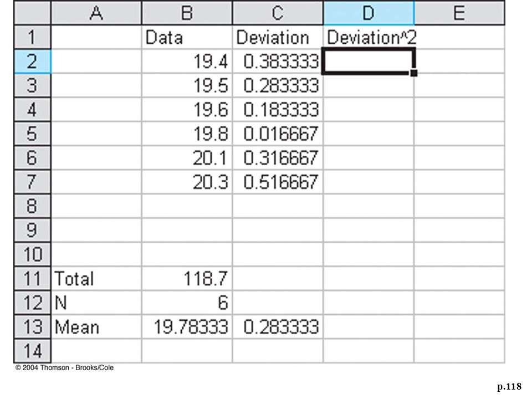Select highlighted row 2 header
The width and height of the screenshot is (532, 399).
pos(32,62)
